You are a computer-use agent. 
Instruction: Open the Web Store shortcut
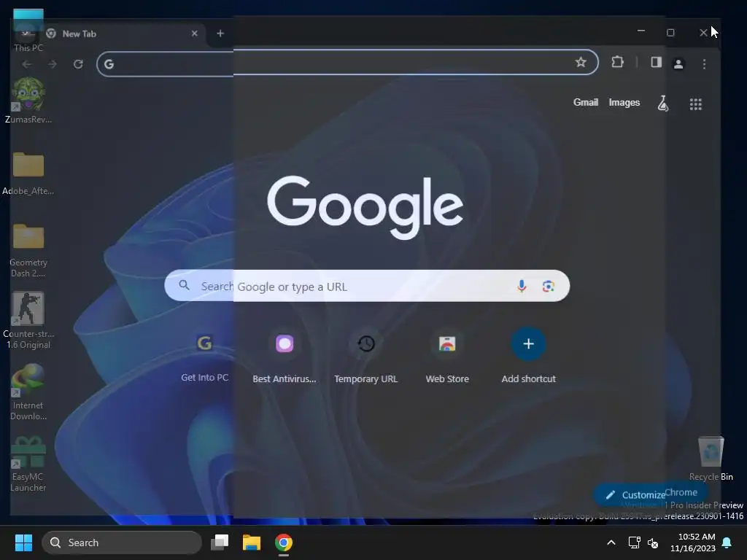click(447, 356)
